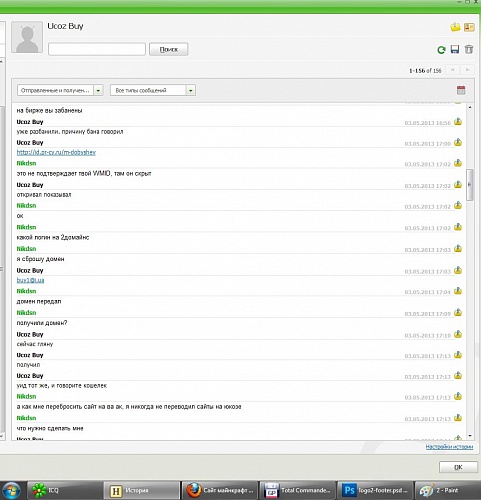Click the refresh history icon
Screen dimensions: 481x500
441,50
